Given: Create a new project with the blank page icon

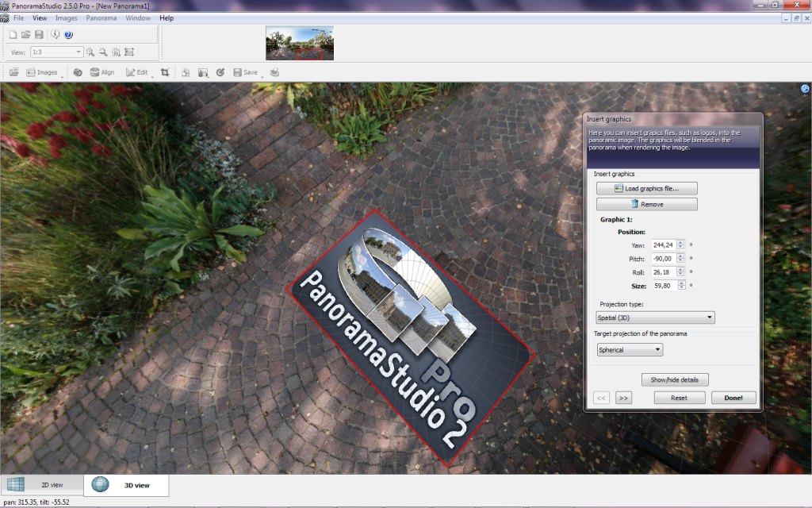Looking at the screenshot, I should click(x=13, y=35).
